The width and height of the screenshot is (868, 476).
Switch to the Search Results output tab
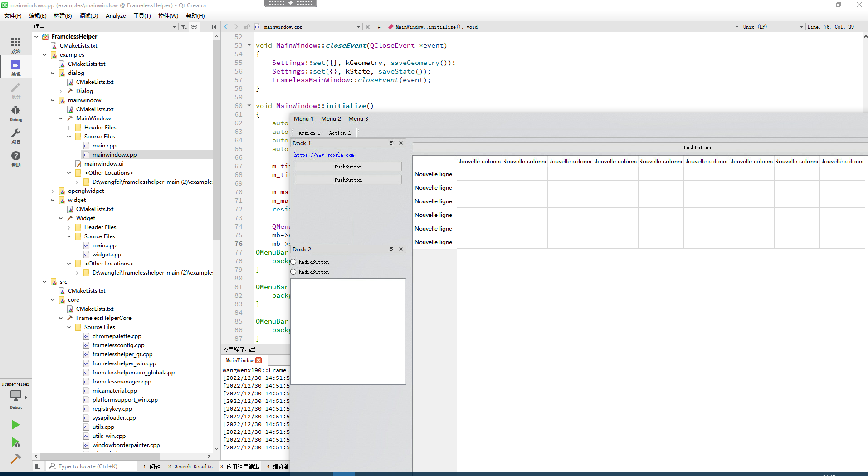click(190, 466)
